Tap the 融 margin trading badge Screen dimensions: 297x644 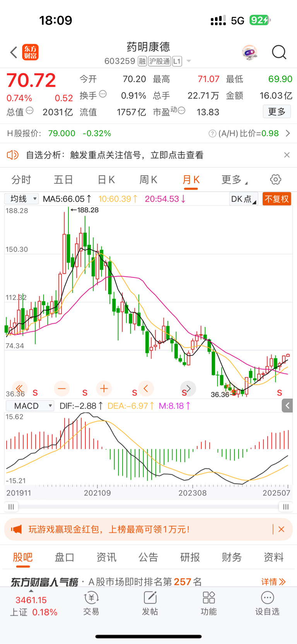click(x=142, y=61)
